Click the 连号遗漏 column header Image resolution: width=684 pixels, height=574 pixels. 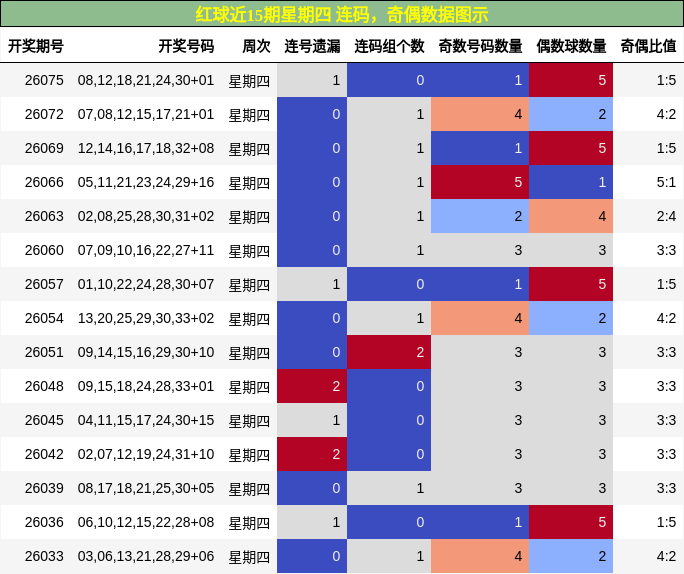(x=312, y=46)
